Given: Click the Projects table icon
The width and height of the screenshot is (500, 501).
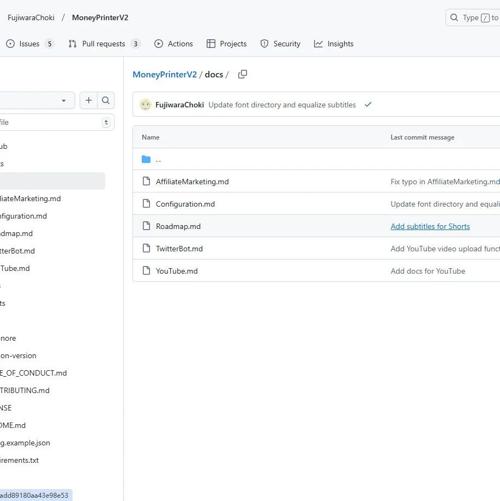Looking at the screenshot, I should pyautogui.click(x=211, y=44).
